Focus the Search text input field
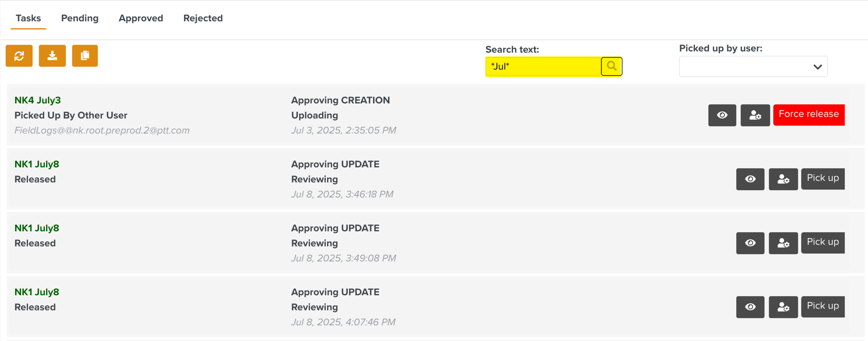The image size is (868, 341). (543, 66)
